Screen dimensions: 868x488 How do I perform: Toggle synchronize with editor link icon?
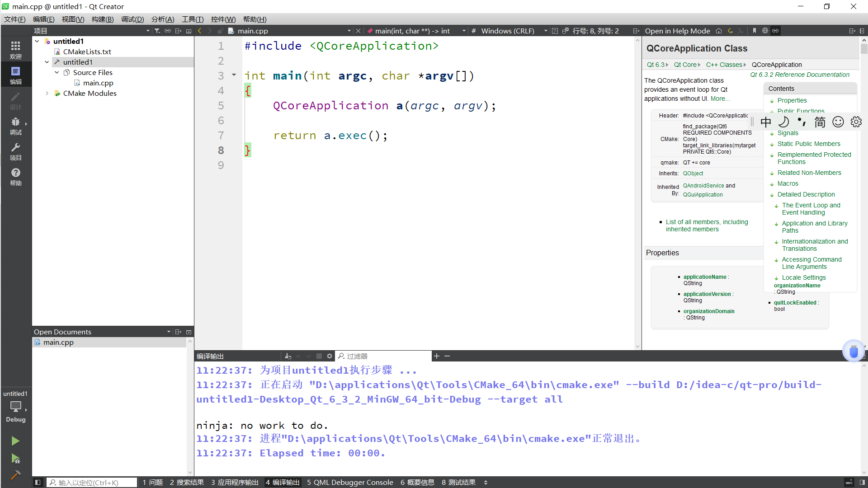coord(168,31)
